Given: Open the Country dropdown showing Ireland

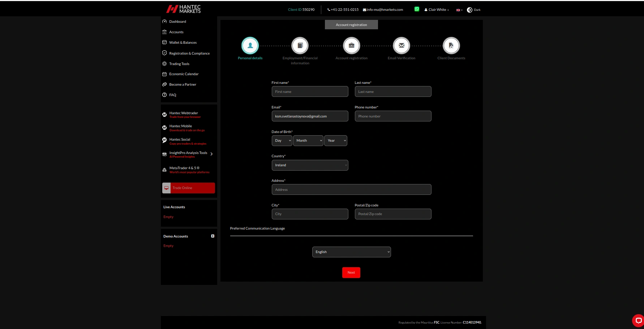Looking at the screenshot, I should (310, 165).
